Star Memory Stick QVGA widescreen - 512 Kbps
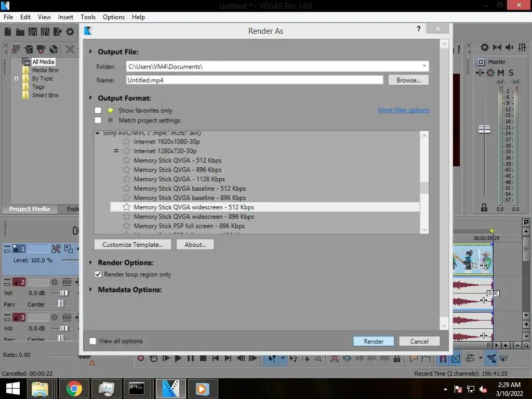This screenshot has height=399, width=532. [x=126, y=207]
